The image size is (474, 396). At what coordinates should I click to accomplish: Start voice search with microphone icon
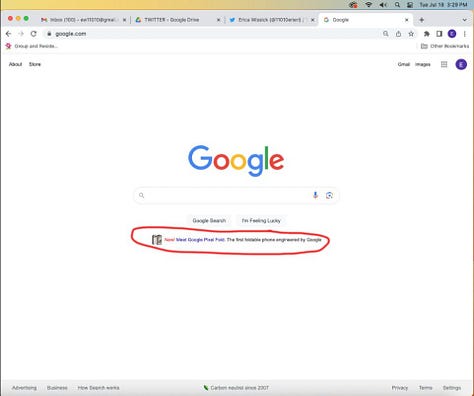pos(315,195)
